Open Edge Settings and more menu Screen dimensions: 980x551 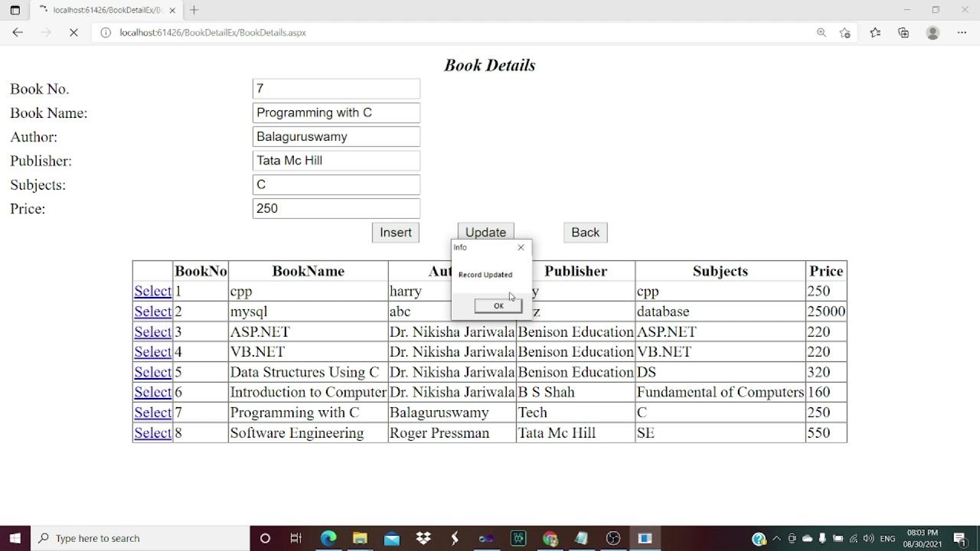tap(962, 33)
